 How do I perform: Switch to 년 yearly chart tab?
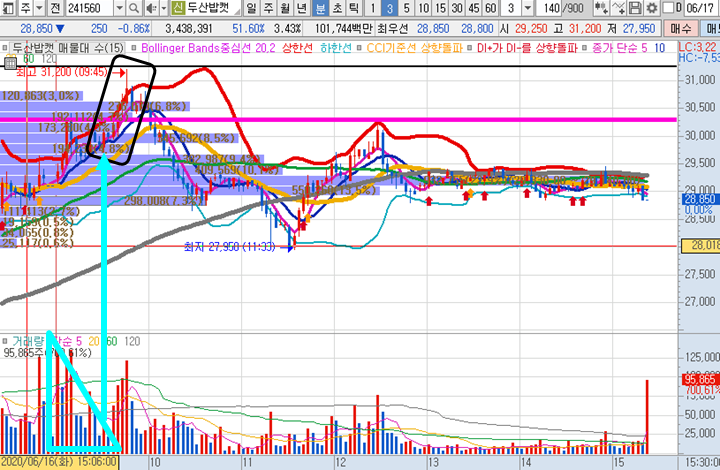[302, 8]
